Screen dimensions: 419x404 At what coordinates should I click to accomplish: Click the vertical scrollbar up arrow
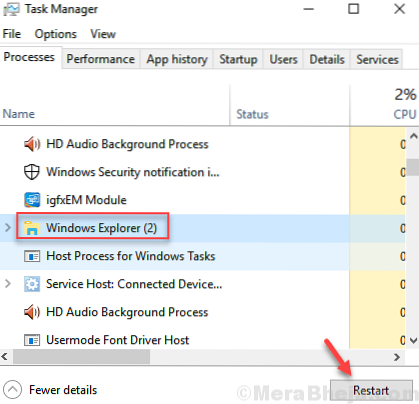(413, 136)
